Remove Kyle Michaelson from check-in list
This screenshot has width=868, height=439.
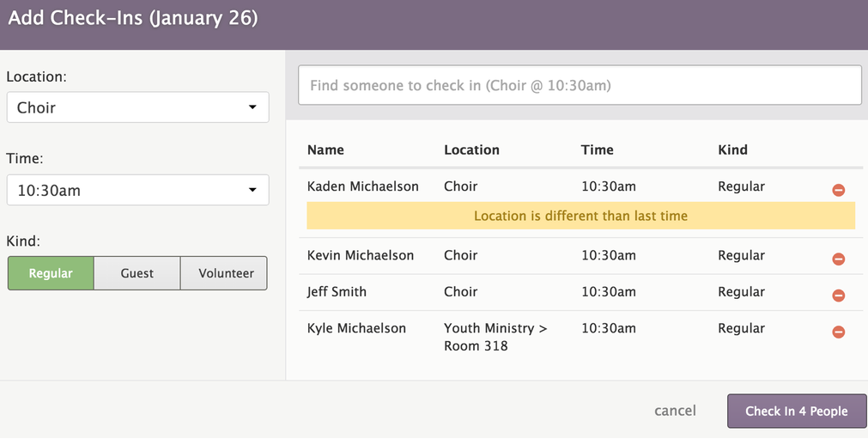[839, 332]
